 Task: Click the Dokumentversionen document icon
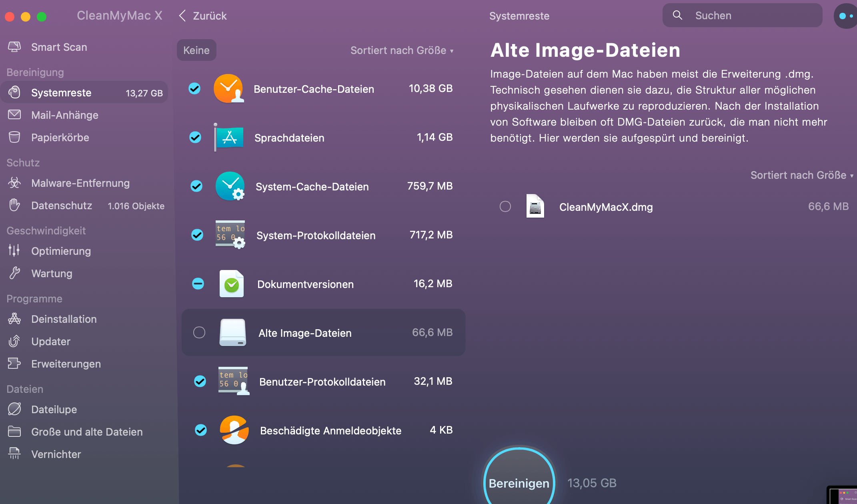point(232,284)
